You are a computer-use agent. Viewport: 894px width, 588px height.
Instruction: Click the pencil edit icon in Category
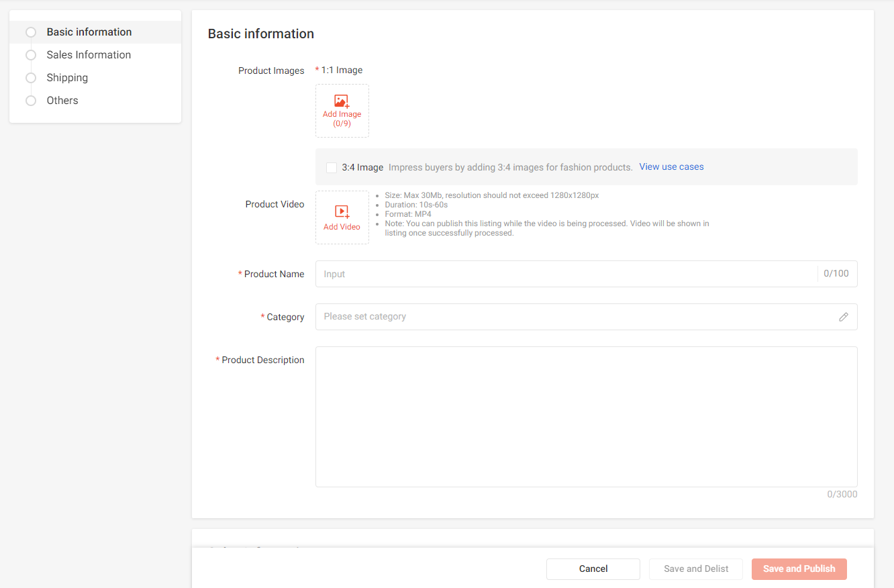click(x=844, y=317)
